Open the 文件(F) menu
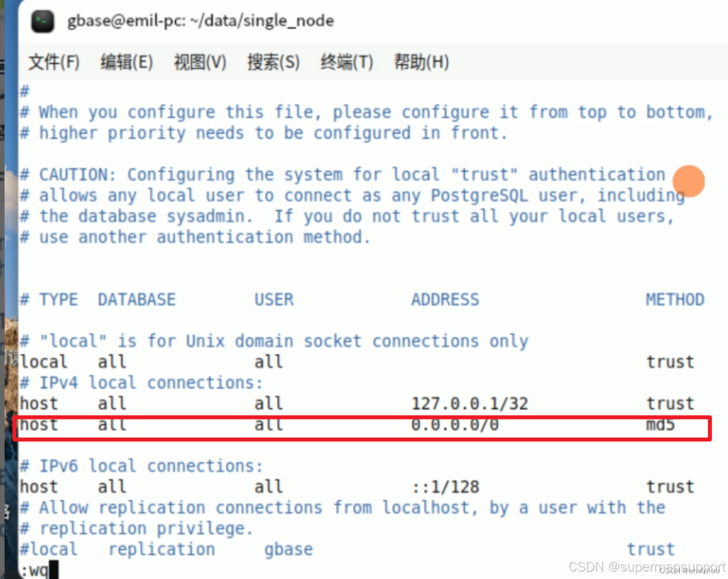The image size is (728, 579). (53, 62)
